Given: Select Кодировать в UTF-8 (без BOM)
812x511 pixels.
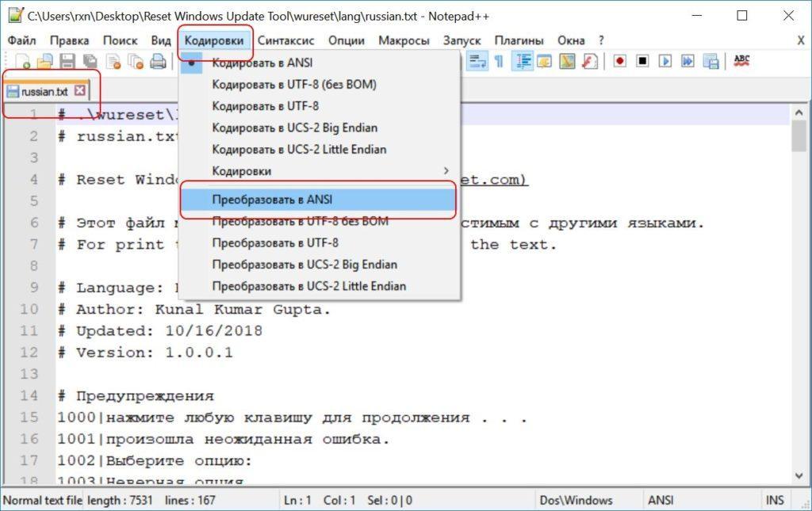Looking at the screenshot, I should click(x=320, y=84).
